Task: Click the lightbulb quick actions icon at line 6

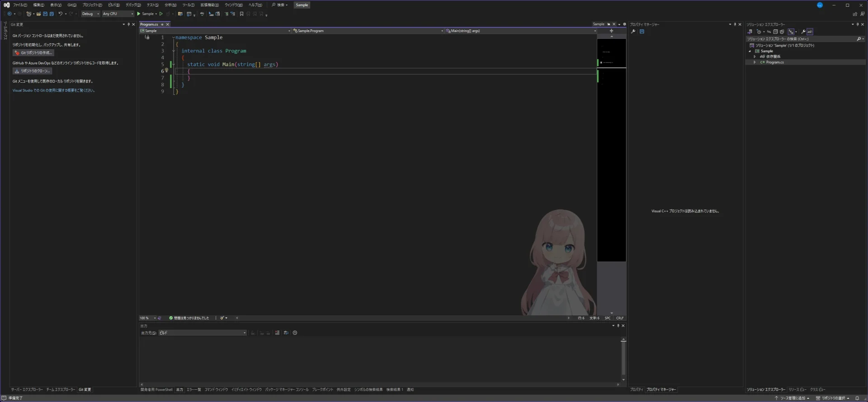Action: (x=167, y=70)
